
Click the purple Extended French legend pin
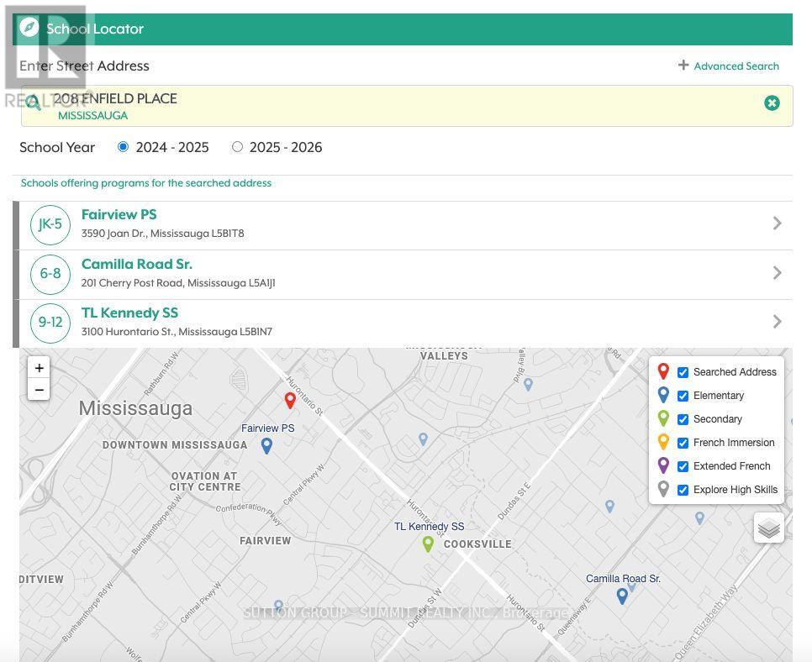663,465
